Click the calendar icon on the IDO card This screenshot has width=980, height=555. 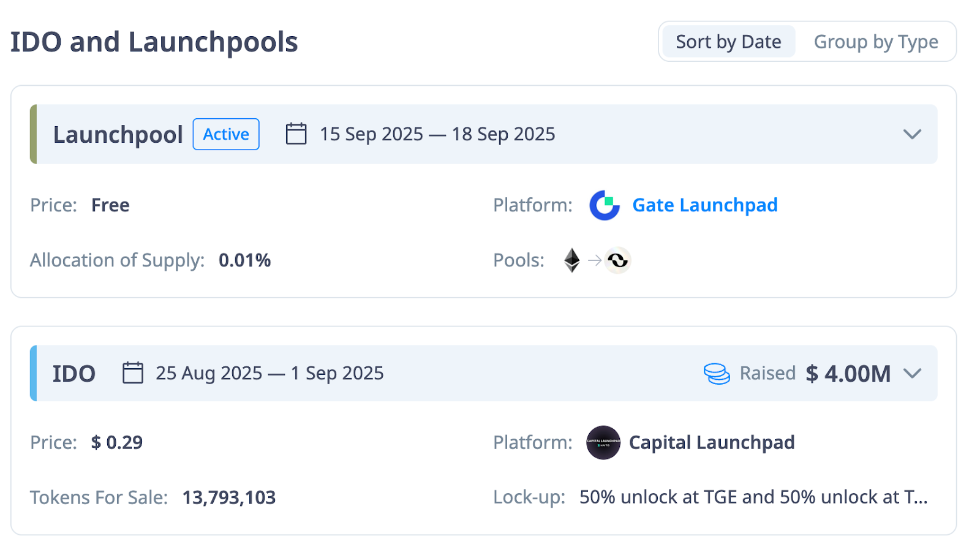pyautogui.click(x=132, y=372)
